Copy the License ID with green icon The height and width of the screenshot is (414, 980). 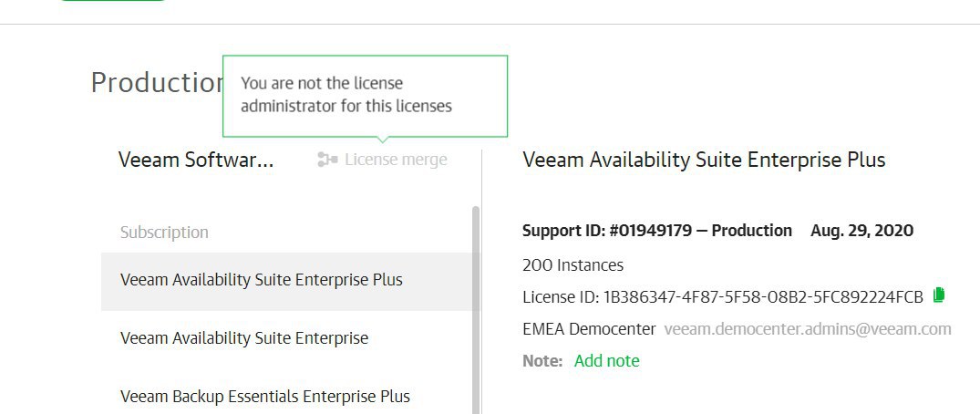938,295
